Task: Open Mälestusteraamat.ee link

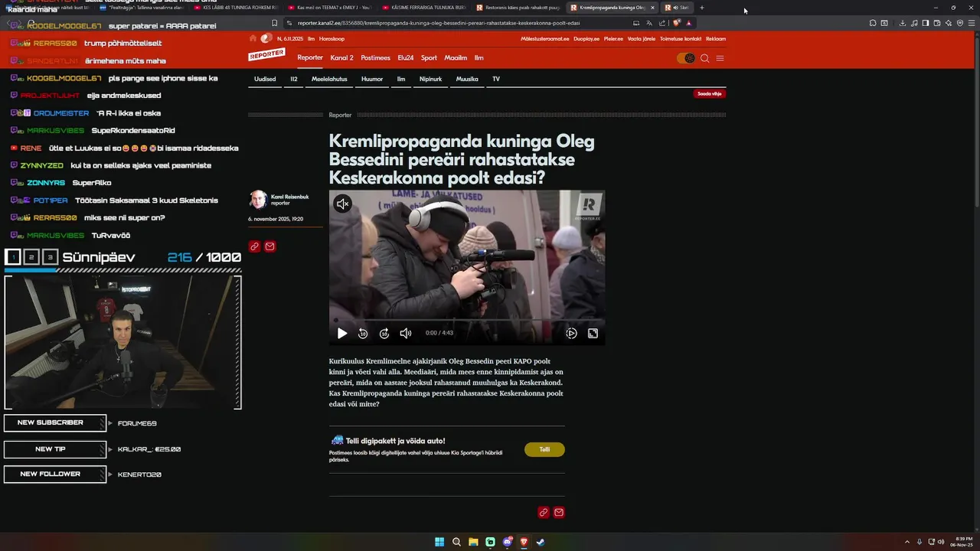Action: [x=545, y=38]
